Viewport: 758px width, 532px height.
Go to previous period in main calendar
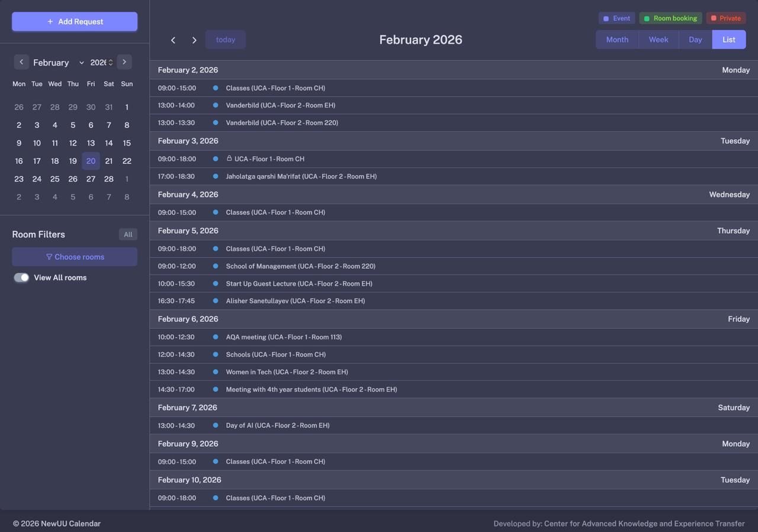pos(173,40)
